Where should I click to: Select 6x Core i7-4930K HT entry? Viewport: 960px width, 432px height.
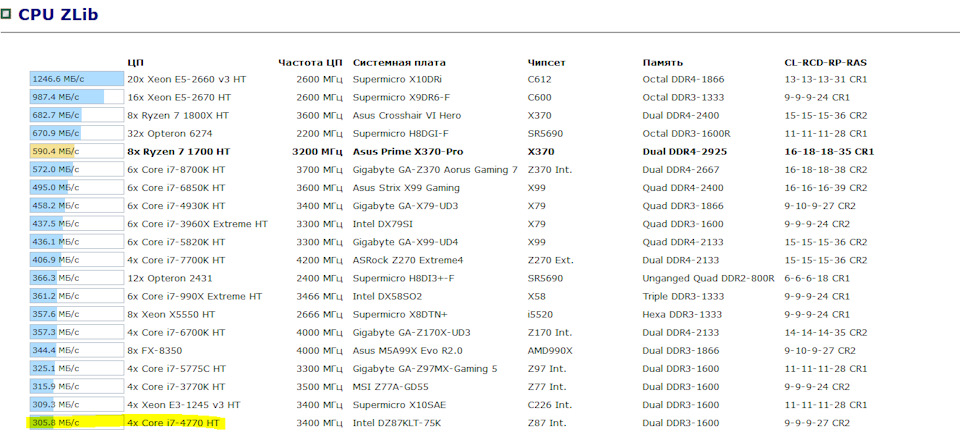point(176,206)
